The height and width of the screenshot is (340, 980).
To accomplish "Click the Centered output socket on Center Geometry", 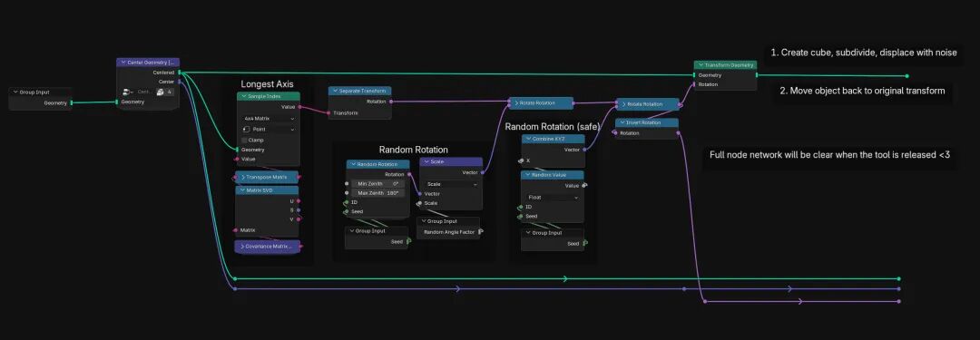I will pos(180,73).
